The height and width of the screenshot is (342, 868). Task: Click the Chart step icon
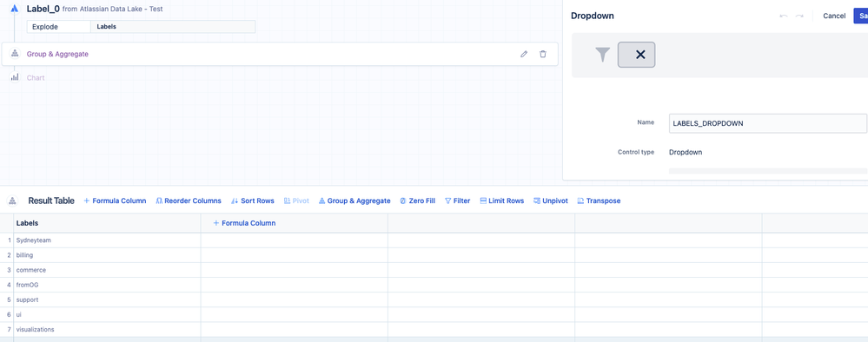click(15, 78)
